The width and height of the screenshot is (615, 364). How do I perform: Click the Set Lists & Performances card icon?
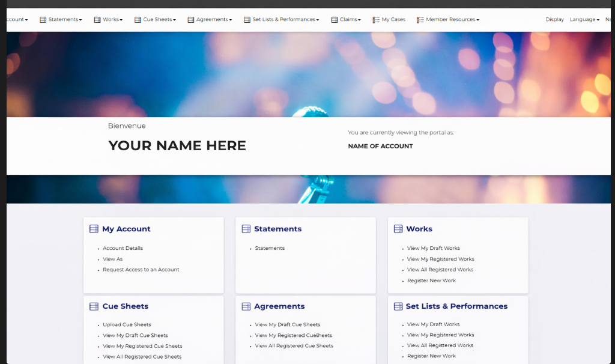[x=398, y=306]
